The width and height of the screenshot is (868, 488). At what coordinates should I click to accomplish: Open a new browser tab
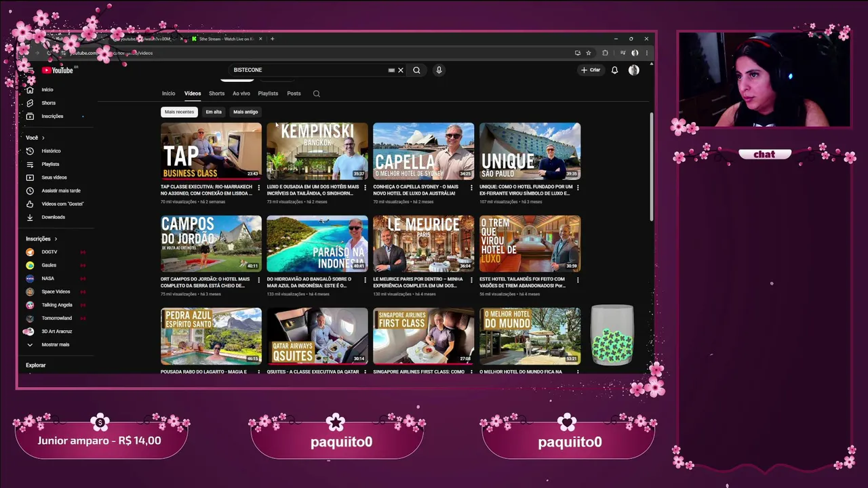point(272,39)
